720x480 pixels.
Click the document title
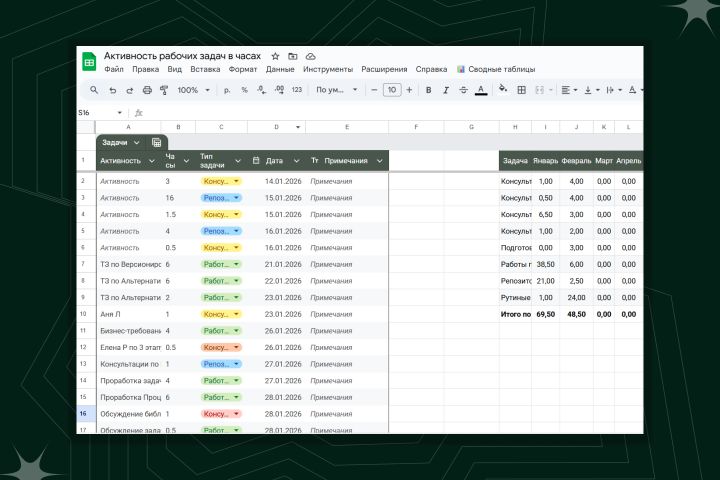coord(182,56)
